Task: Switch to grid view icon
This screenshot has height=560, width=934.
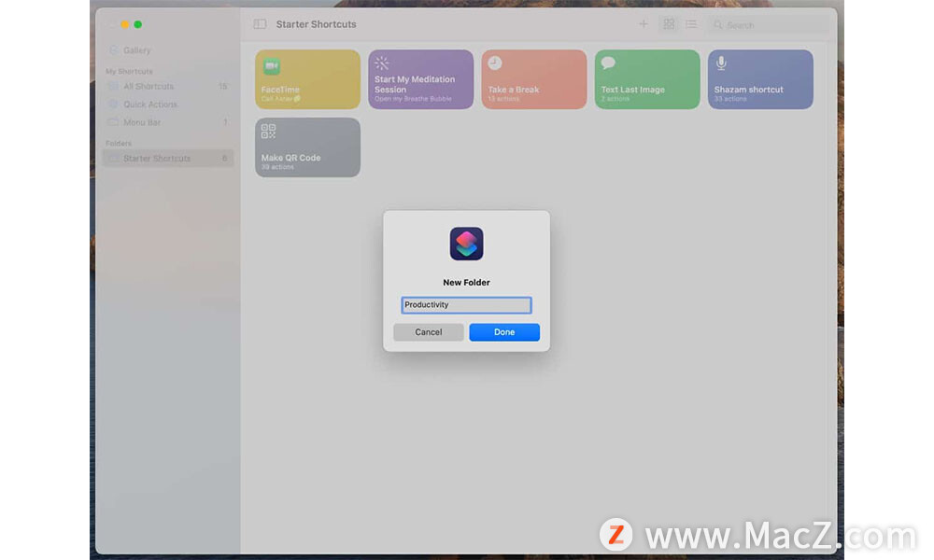Action: click(669, 24)
